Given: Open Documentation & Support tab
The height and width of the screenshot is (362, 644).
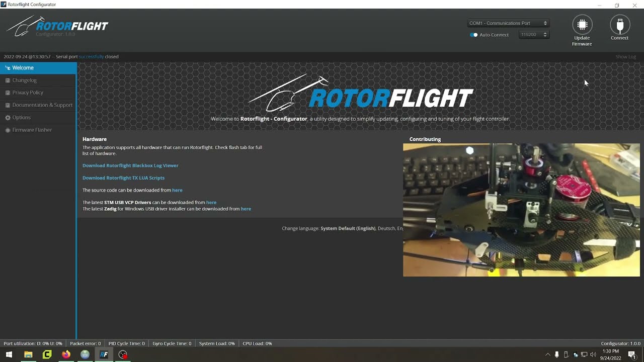Looking at the screenshot, I should click(38, 105).
